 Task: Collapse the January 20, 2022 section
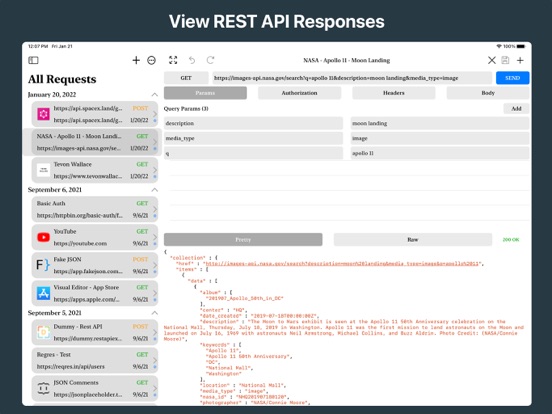pos(155,94)
